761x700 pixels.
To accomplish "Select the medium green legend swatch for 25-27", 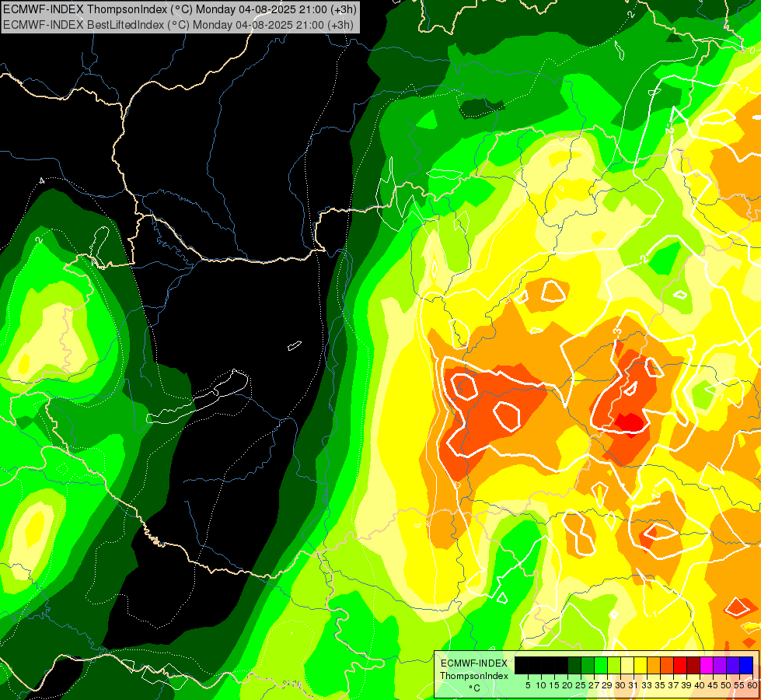I will pos(587,665).
